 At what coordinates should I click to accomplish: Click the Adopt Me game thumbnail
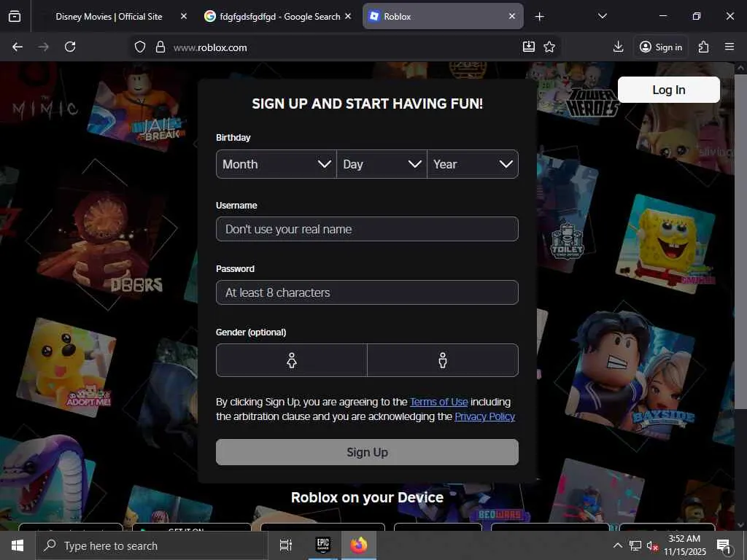[66, 367]
